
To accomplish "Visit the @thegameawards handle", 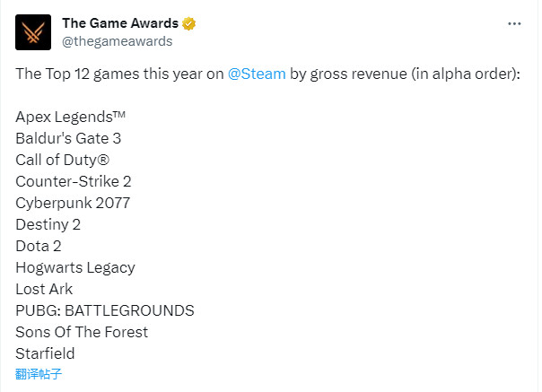I will pos(118,41).
